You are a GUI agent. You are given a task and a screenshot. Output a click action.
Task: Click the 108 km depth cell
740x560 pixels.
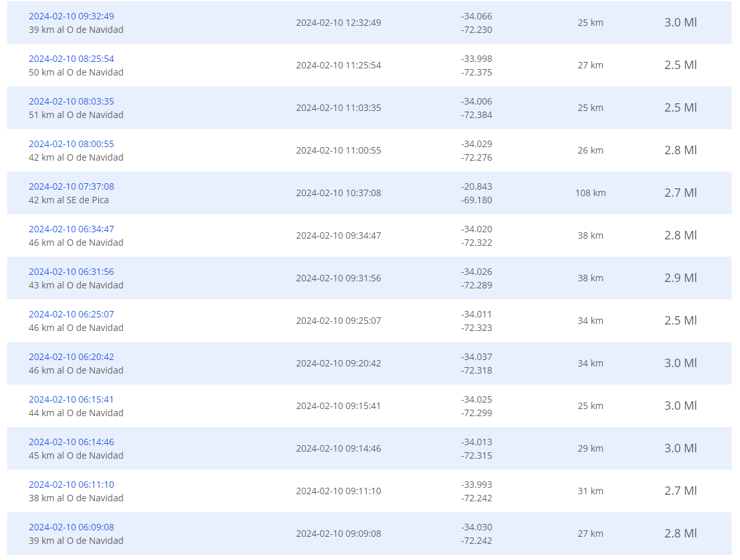tap(590, 193)
